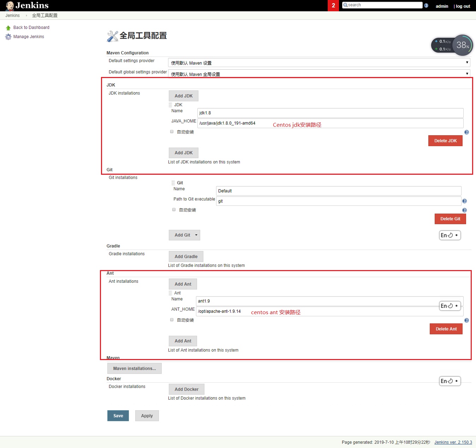The width and height of the screenshot is (476, 448).
Task: Click the JAVA_HOME path field
Action: tap(331, 123)
